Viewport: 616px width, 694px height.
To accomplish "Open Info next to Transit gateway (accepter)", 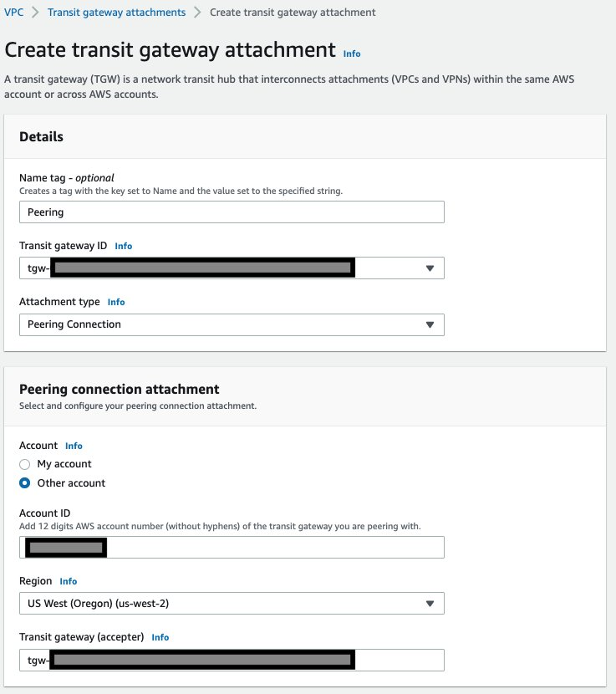I will (x=159, y=637).
